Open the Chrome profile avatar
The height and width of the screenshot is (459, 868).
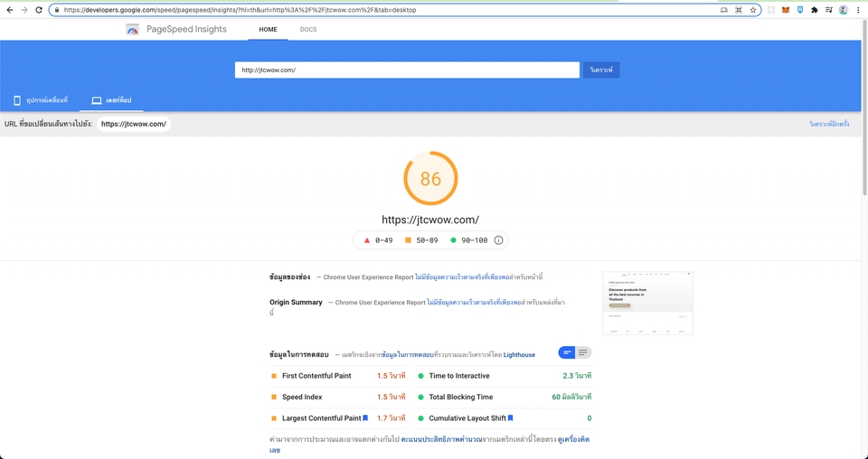click(x=843, y=10)
